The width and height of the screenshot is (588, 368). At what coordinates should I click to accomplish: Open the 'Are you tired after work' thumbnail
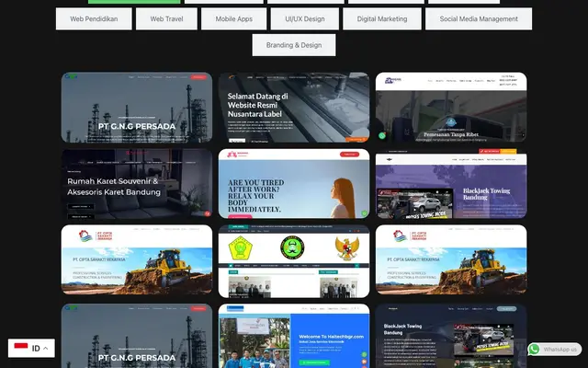point(294,184)
